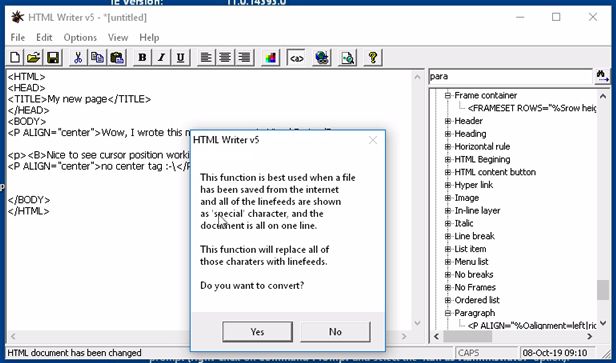
Task: Save the document with the floppy disk icon
Action: point(53,58)
